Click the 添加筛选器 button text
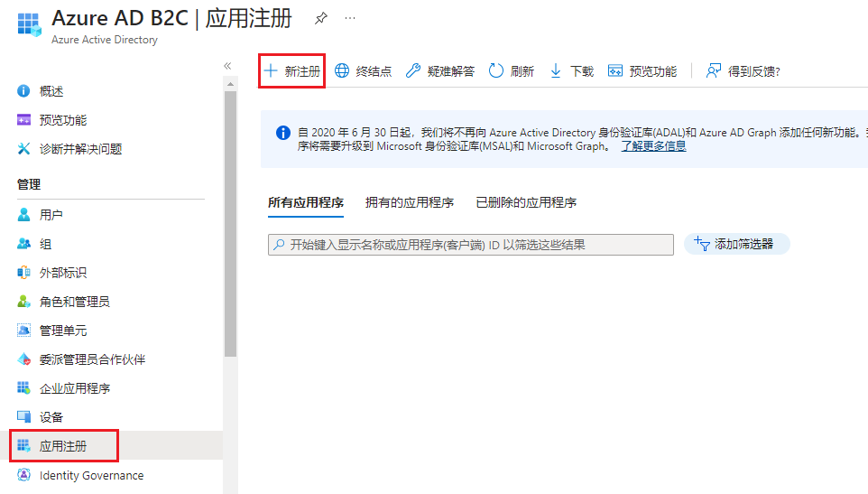This screenshot has height=494, width=868. click(744, 244)
